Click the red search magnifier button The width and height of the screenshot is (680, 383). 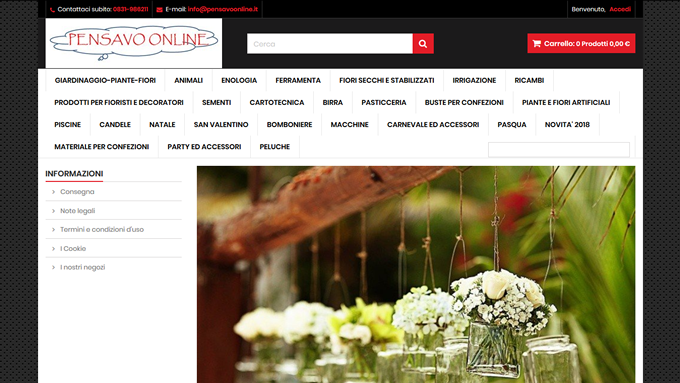[x=423, y=44]
